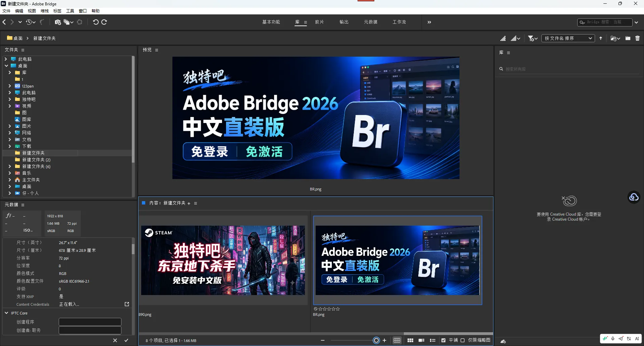
Task: Collapse the IPTC Core section
Action: [6, 313]
